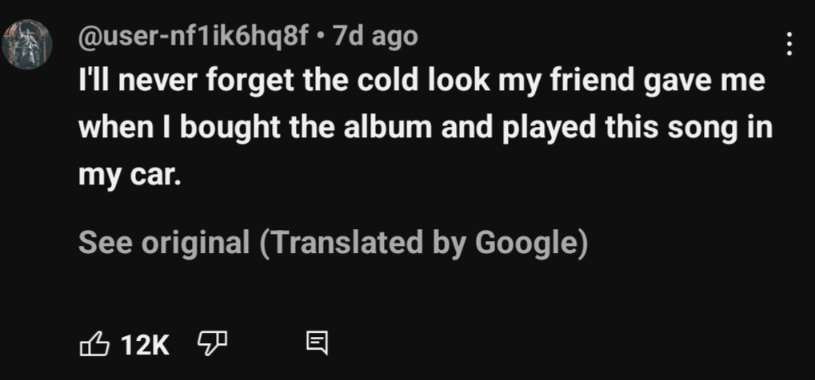Tap the speech bubble reply button
815x380 pixels.
pyautogui.click(x=317, y=344)
